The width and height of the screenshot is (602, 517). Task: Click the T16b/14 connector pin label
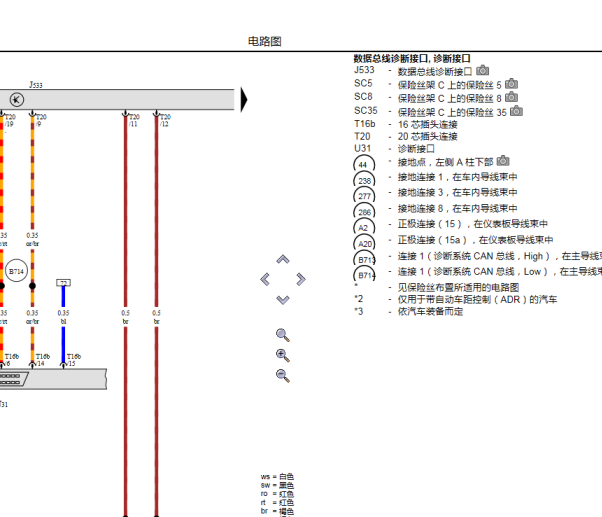tap(43, 360)
